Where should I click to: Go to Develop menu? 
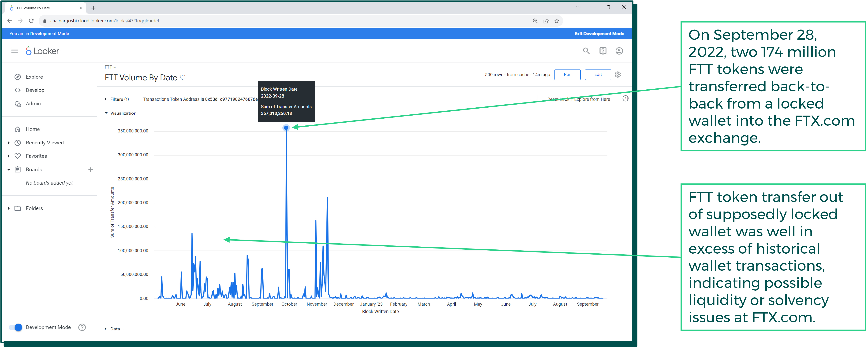pos(35,90)
